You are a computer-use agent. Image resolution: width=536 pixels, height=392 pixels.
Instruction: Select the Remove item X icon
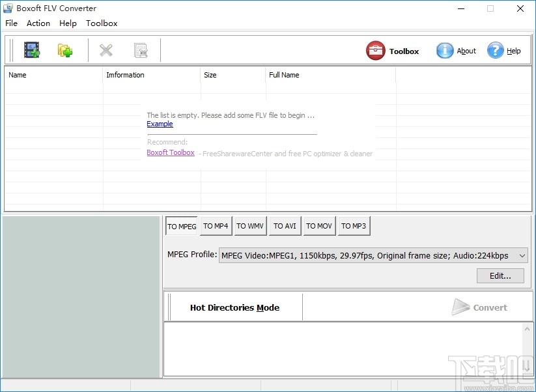pos(106,49)
